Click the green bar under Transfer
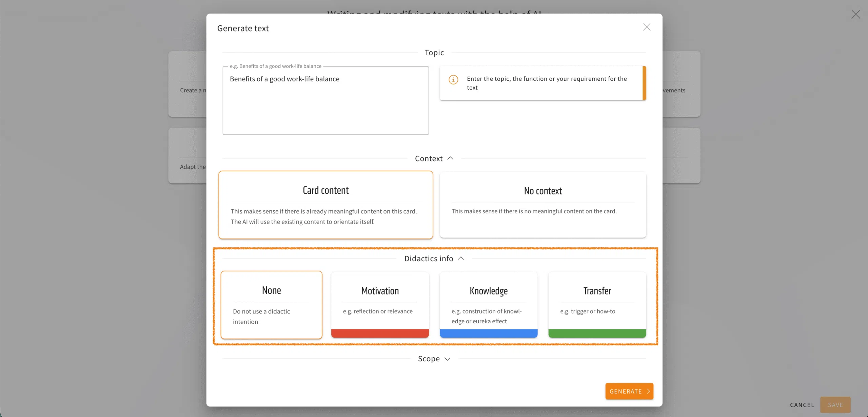This screenshot has width=868, height=417. pyautogui.click(x=597, y=333)
